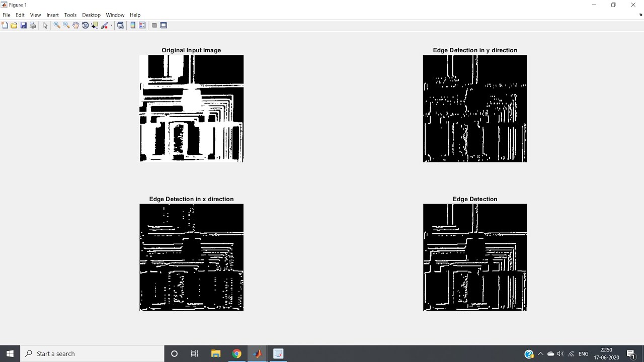
Task: Click the dock figure arrow icon
Action: (x=640, y=15)
